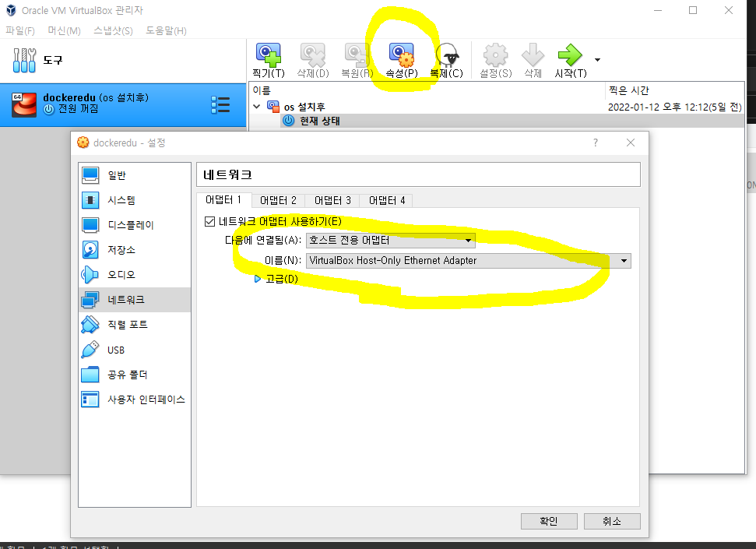
Task: Click the cancel (취소) button
Action: coord(612,521)
